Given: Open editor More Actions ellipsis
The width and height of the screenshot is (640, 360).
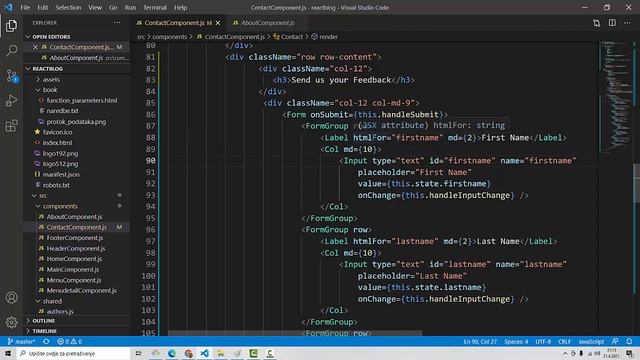Looking at the screenshot, I should point(627,23).
